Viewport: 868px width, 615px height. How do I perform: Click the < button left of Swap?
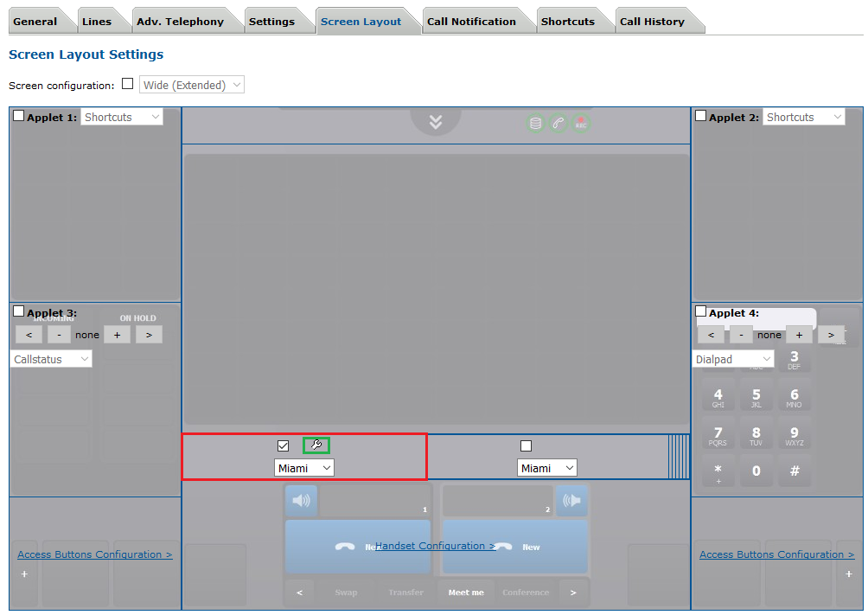[x=299, y=593]
